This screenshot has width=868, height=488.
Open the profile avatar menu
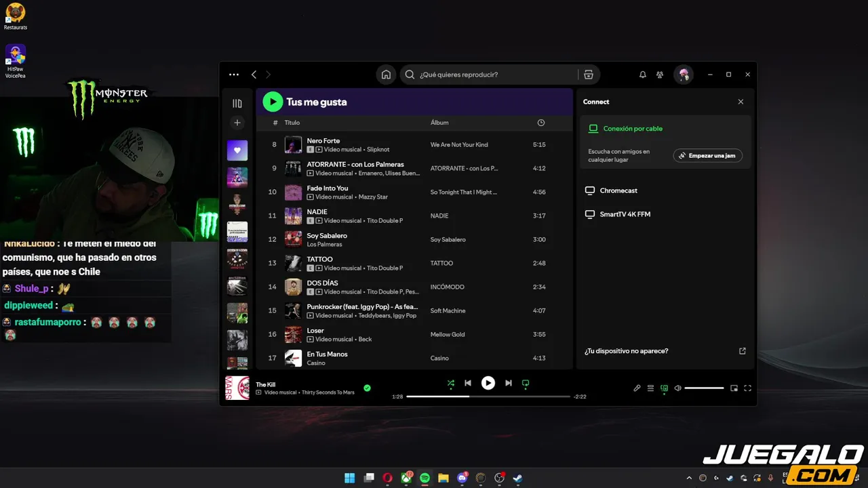tap(683, 75)
